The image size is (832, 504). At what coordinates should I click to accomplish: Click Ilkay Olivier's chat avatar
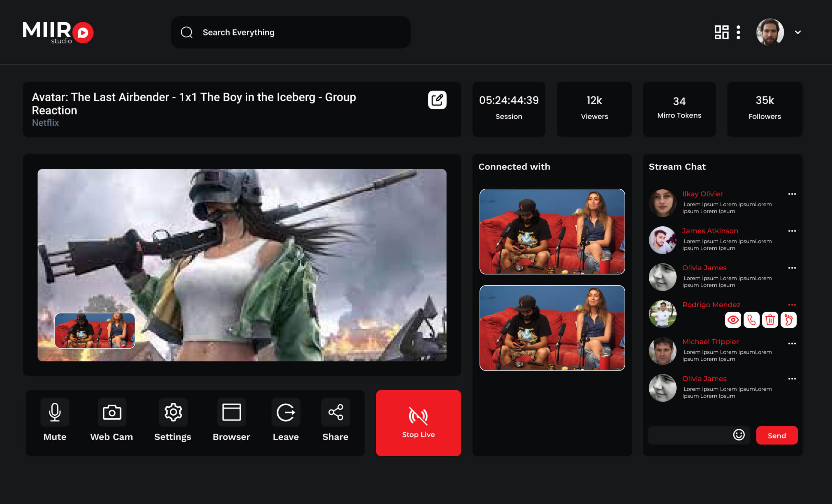[x=662, y=203]
